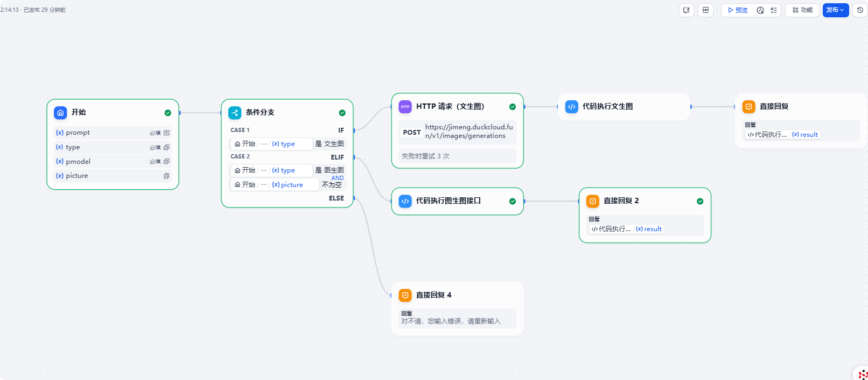Click the ELSE branch output handle

point(354,198)
